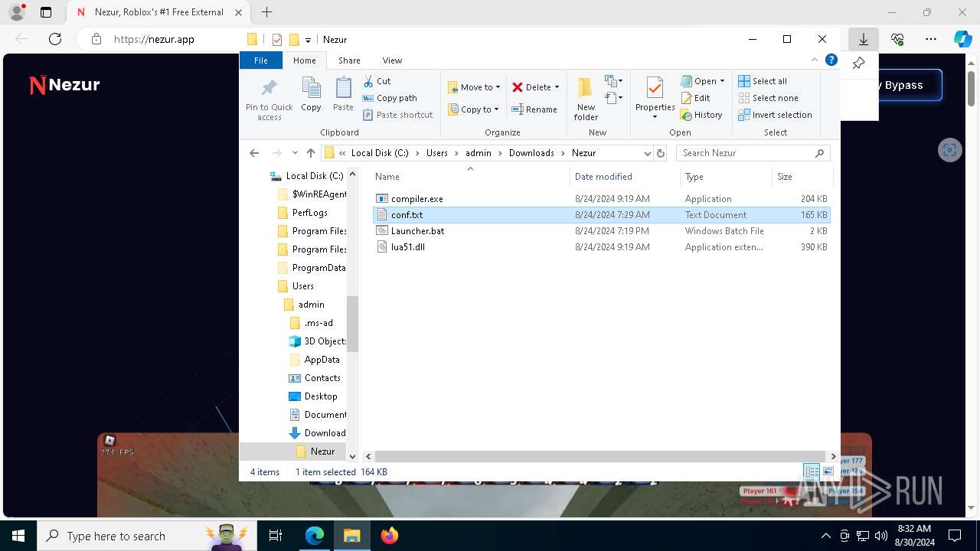Image resolution: width=980 pixels, height=551 pixels.
Task: Switch to the Home ribbon tab
Action: pos(304,60)
